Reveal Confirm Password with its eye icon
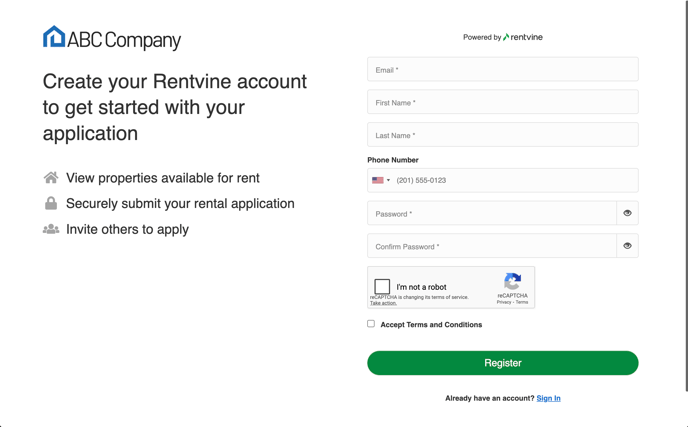Image resolution: width=688 pixels, height=427 pixels. coord(627,246)
